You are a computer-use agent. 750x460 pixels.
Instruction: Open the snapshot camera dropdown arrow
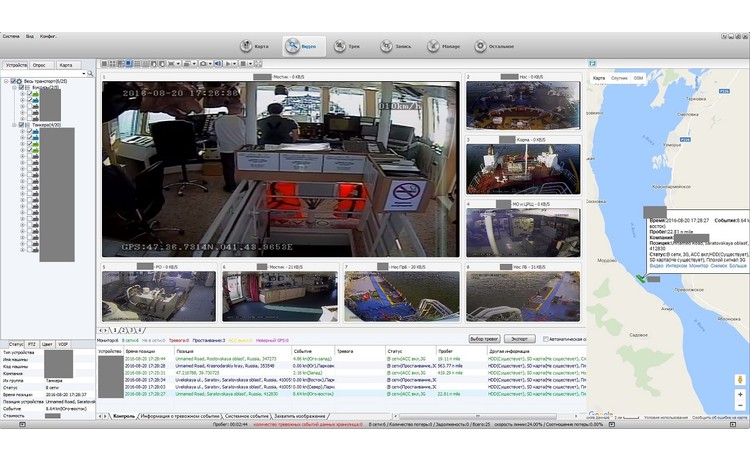(210, 63)
